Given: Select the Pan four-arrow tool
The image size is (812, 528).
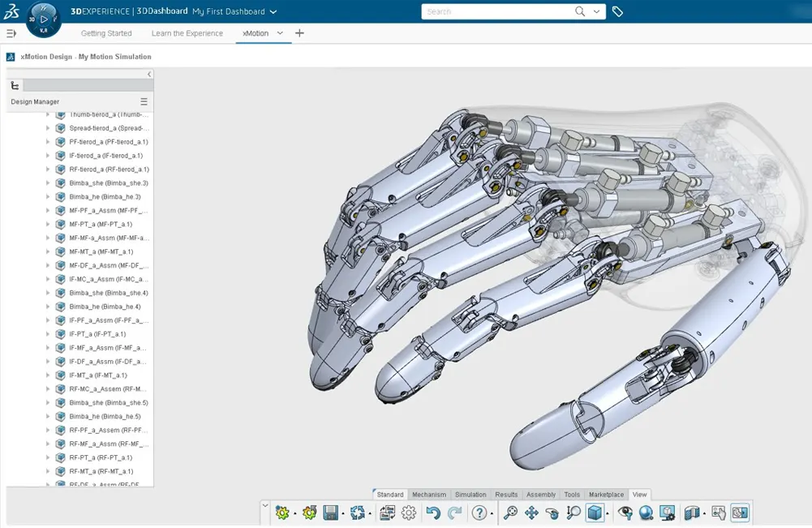Looking at the screenshot, I should [531, 513].
